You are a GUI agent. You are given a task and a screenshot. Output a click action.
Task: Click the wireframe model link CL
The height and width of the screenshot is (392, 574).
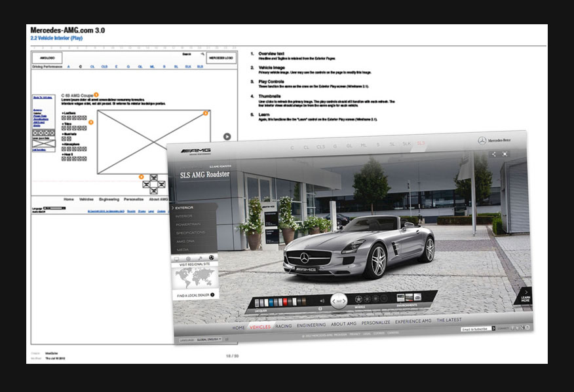[92, 67]
